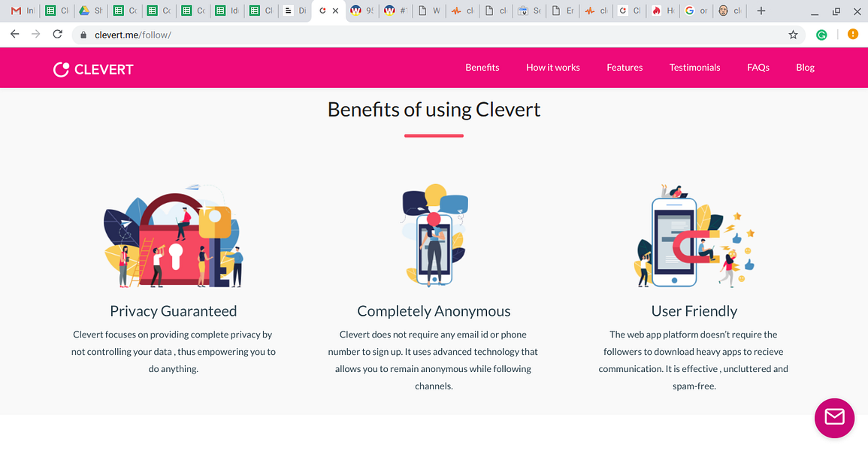
Task: Switch to the Google Drive tab
Action: click(x=91, y=11)
